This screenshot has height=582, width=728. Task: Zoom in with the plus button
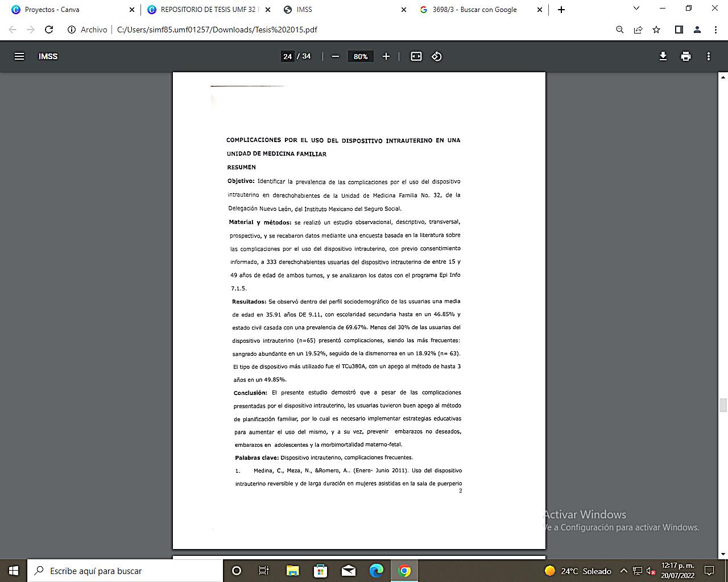386,56
